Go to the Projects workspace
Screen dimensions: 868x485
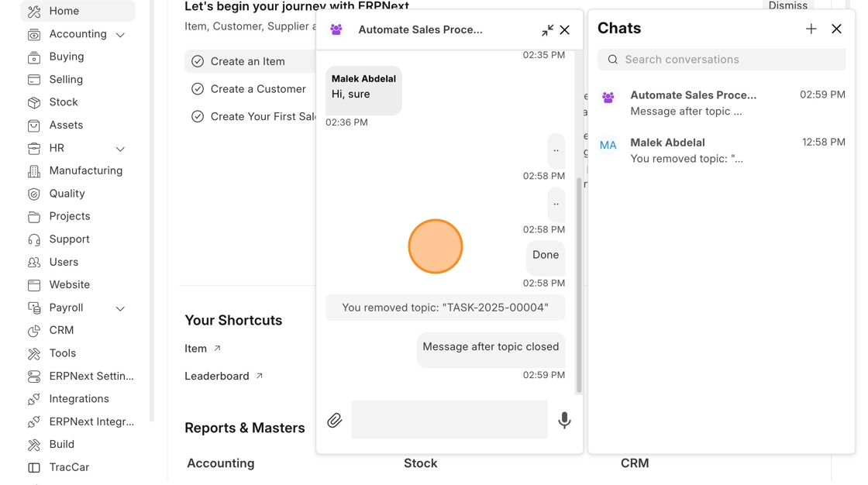[69, 216]
